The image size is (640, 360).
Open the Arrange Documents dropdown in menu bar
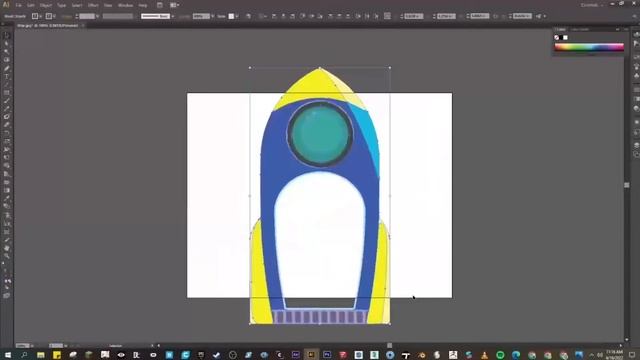coord(174,5)
